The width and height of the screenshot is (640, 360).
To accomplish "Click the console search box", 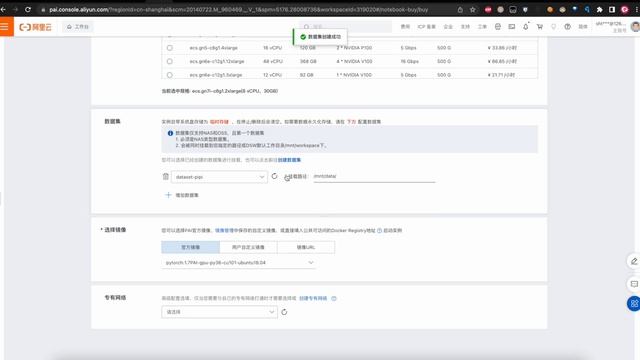I will tap(345, 27).
